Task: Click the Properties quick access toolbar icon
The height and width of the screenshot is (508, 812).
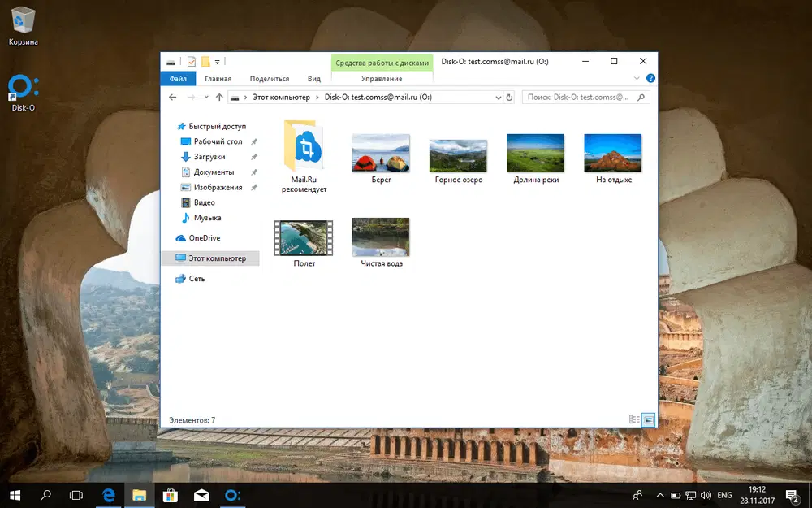Action: [x=192, y=62]
